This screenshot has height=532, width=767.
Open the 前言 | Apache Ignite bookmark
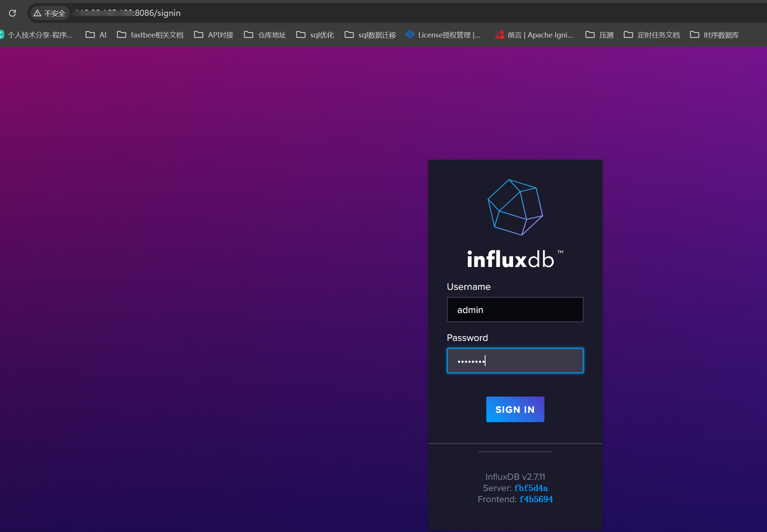[x=534, y=35]
